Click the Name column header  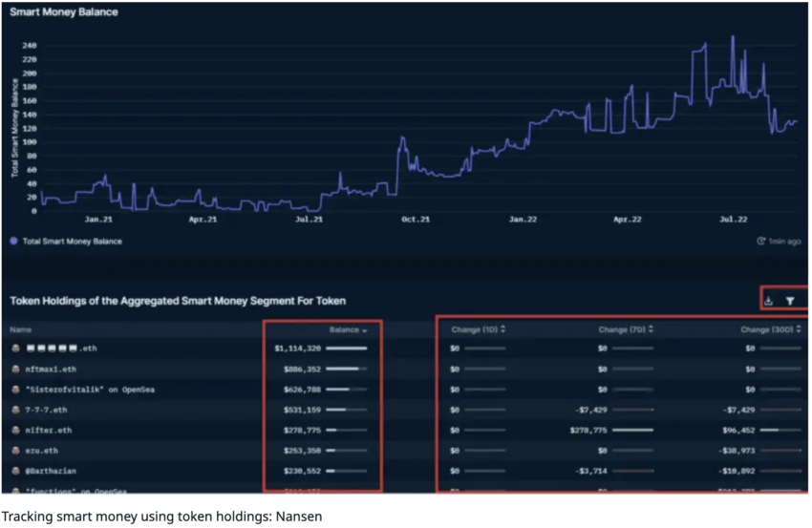click(x=21, y=329)
